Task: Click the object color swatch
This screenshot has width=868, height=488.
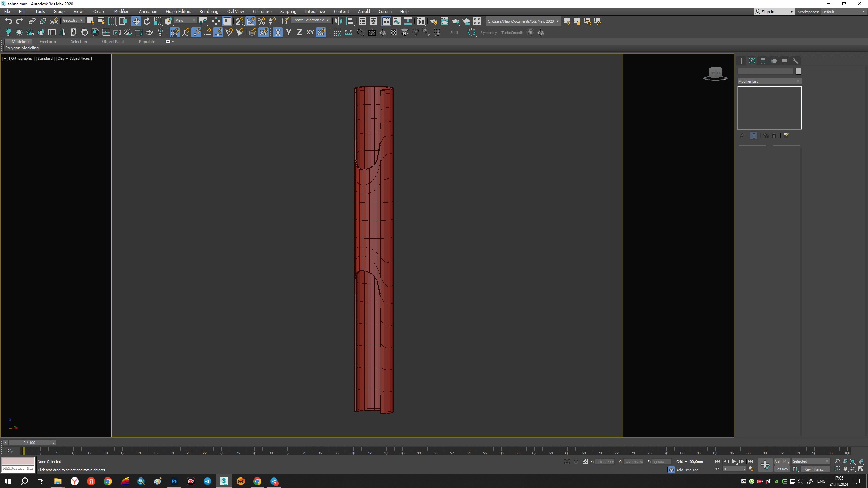Action: (798, 71)
